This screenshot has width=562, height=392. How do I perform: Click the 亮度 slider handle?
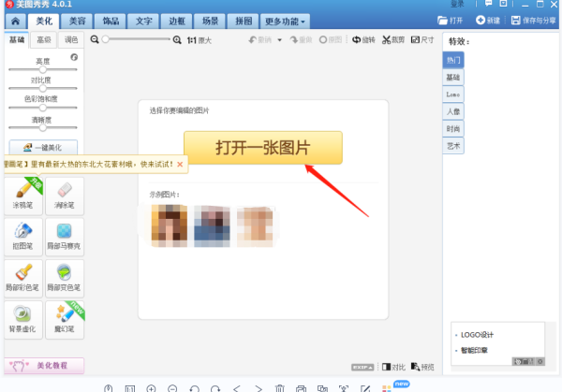(43, 69)
